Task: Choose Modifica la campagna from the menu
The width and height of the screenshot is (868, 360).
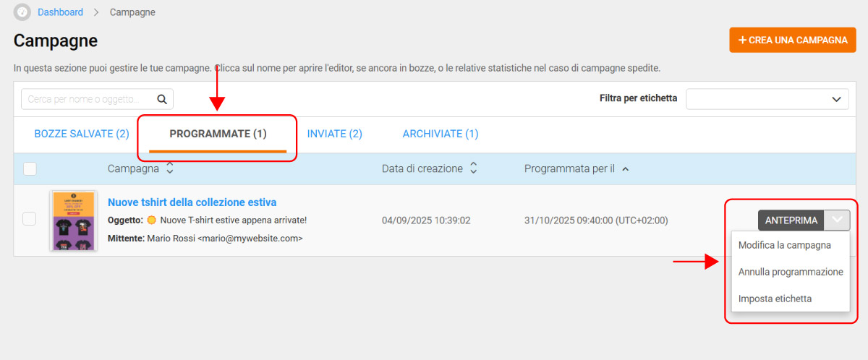Action: point(784,245)
